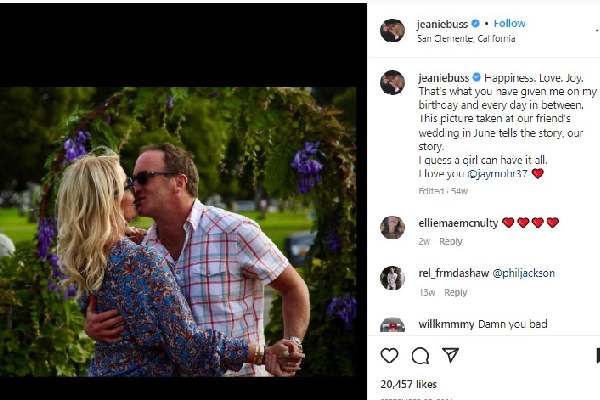Viewport: 600px width, 400px height.
Task: View the 20,457 likes list
Action: click(408, 384)
